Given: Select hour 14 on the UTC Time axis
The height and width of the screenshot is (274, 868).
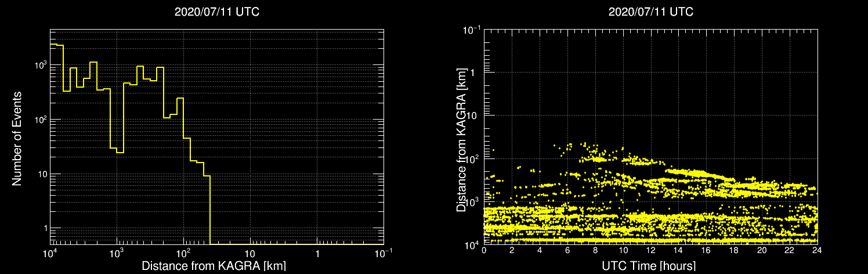Looking at the screenshot, I should tap(678, 250).
